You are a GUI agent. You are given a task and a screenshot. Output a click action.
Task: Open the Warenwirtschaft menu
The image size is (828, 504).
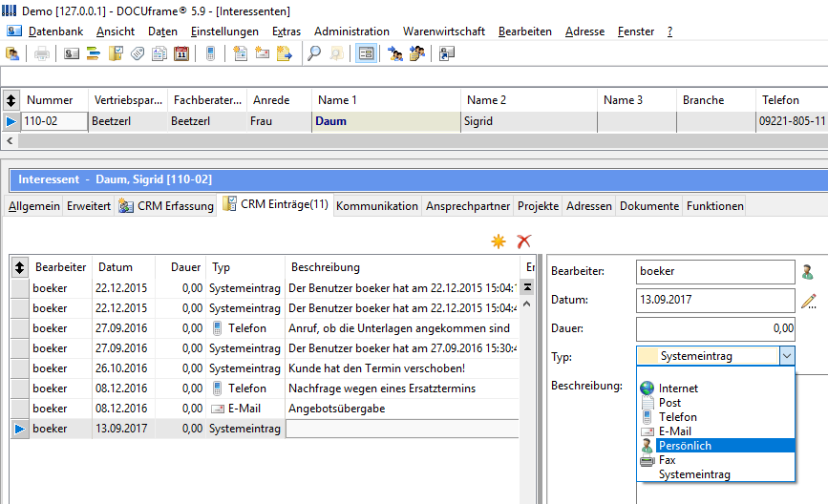click(x=443, y=31)
